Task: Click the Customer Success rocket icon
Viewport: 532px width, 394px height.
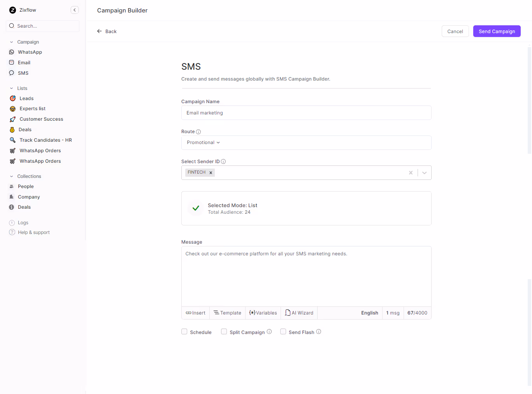Action: (12, 119)
